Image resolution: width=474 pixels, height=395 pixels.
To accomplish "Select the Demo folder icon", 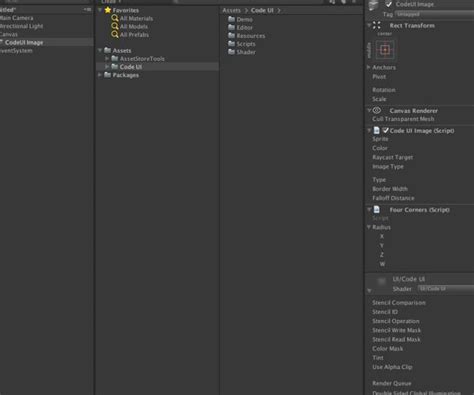I will [x=231, y=19].
